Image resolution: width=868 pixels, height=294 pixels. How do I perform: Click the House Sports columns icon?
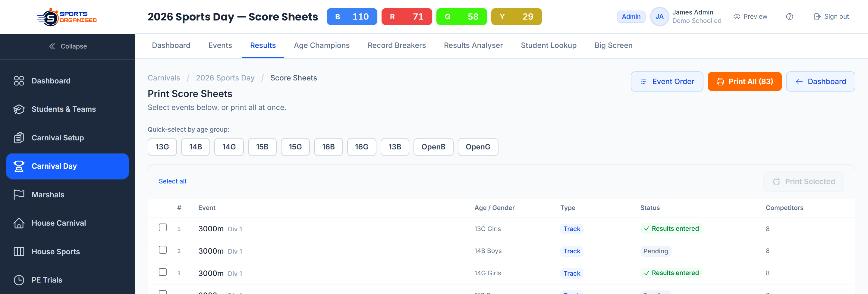pyautogui.click(x=19, y=252)
